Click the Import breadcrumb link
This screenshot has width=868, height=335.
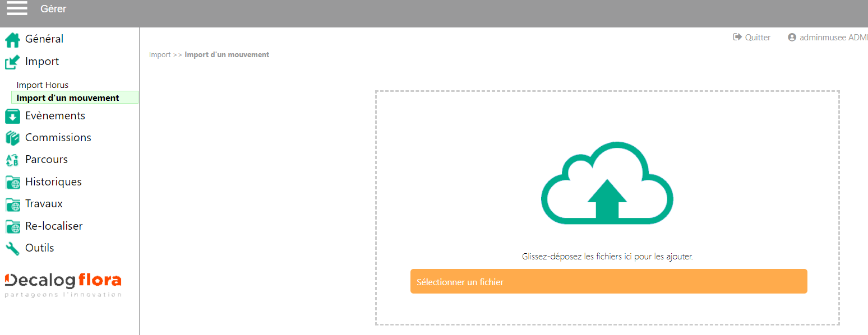(x=160, y=55)
